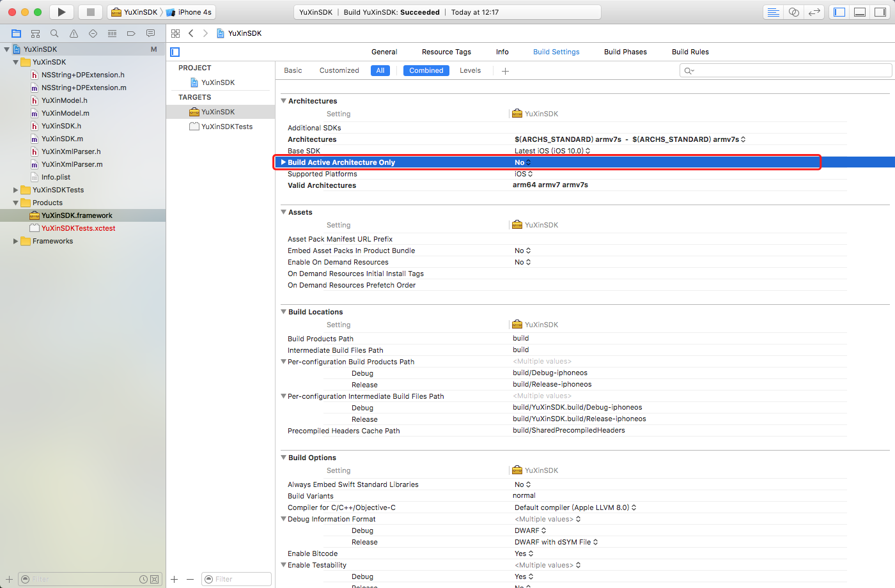Open YuXinModel.h in navigator
Screen dimensions: 895x588
[64, 100]
